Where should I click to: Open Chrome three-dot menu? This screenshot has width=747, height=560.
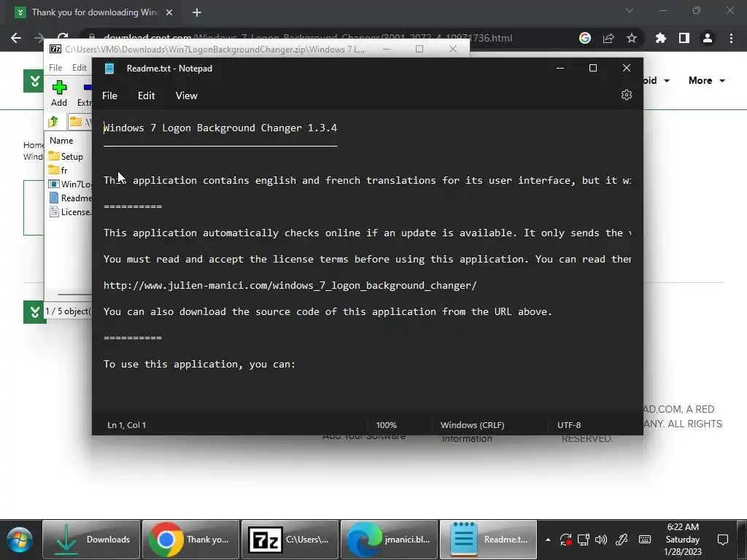pos(731,38)
